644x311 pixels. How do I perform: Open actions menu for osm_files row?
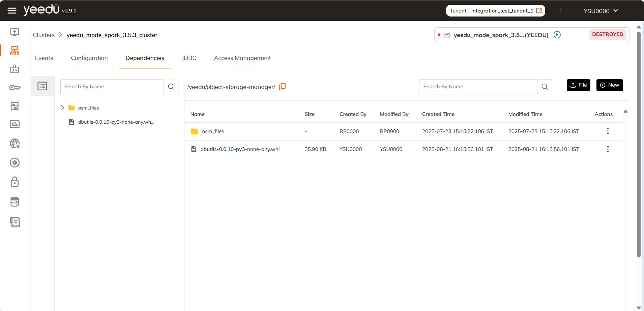[x=608, y=131]
